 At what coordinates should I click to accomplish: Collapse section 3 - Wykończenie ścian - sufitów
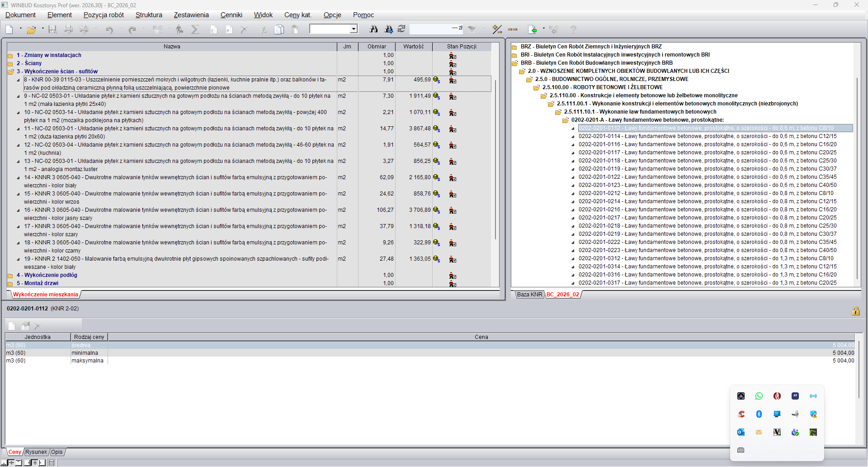(x=10, y=72)
